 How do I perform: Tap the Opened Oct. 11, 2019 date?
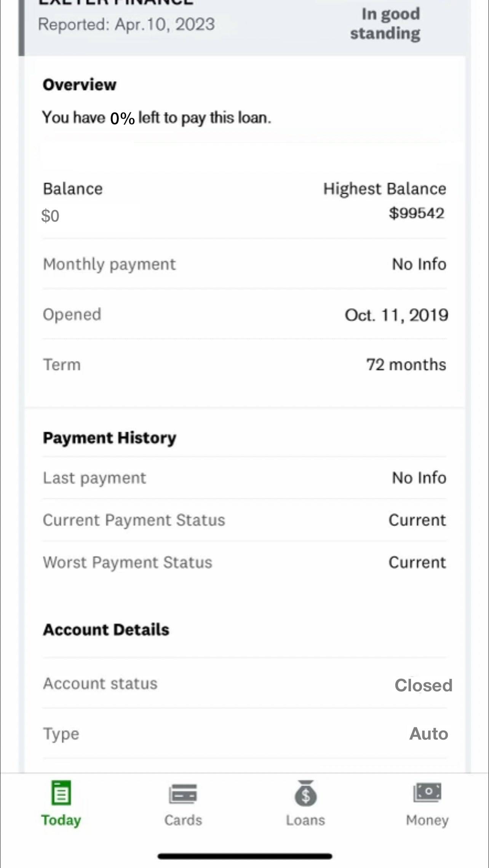click(396, 315)
